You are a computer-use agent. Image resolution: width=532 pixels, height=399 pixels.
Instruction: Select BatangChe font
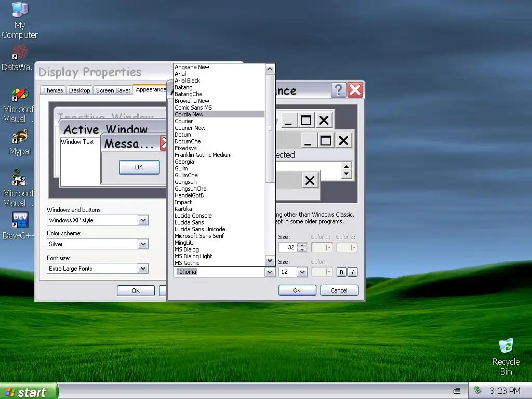219,95
